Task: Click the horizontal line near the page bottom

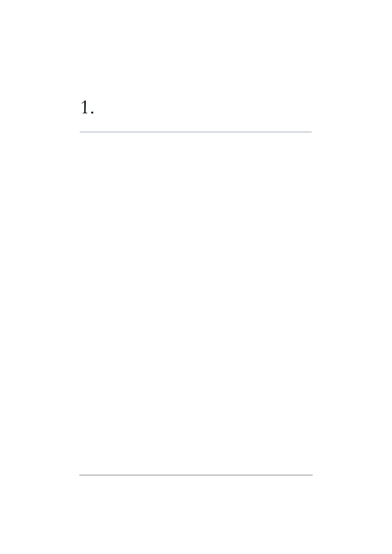Action: click(x=196, y=475)
